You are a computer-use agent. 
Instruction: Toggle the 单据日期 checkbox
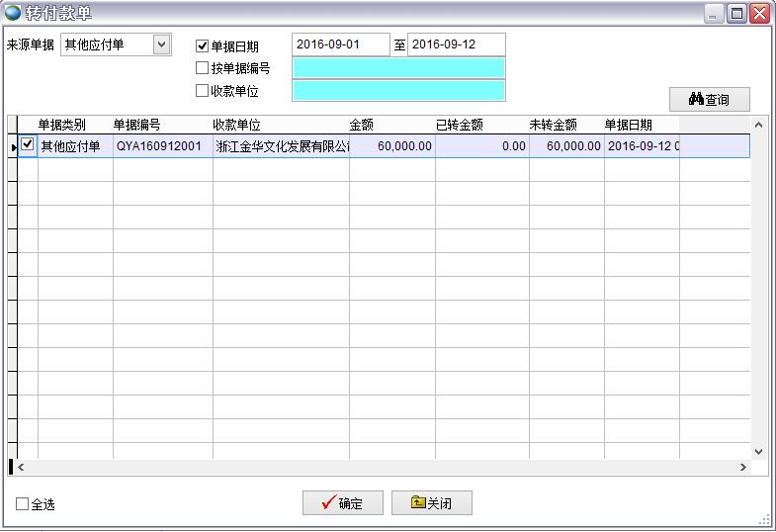203,45
